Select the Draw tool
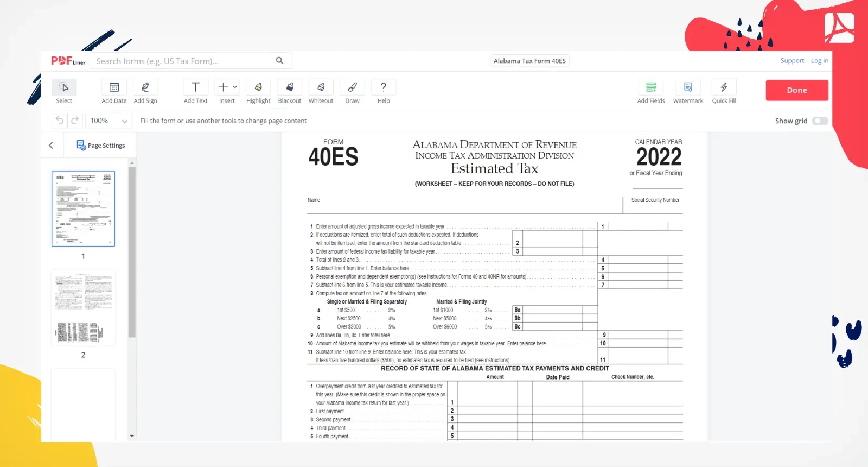868x467 pixels. coord(352,87)
